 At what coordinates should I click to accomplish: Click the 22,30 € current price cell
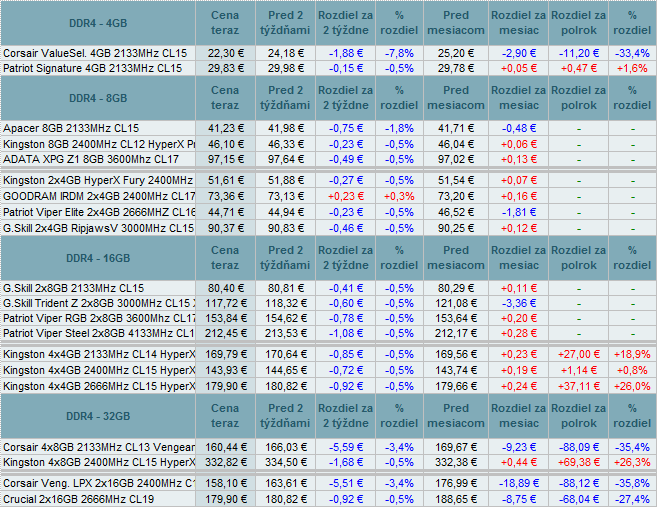click(x=225, y=53)
